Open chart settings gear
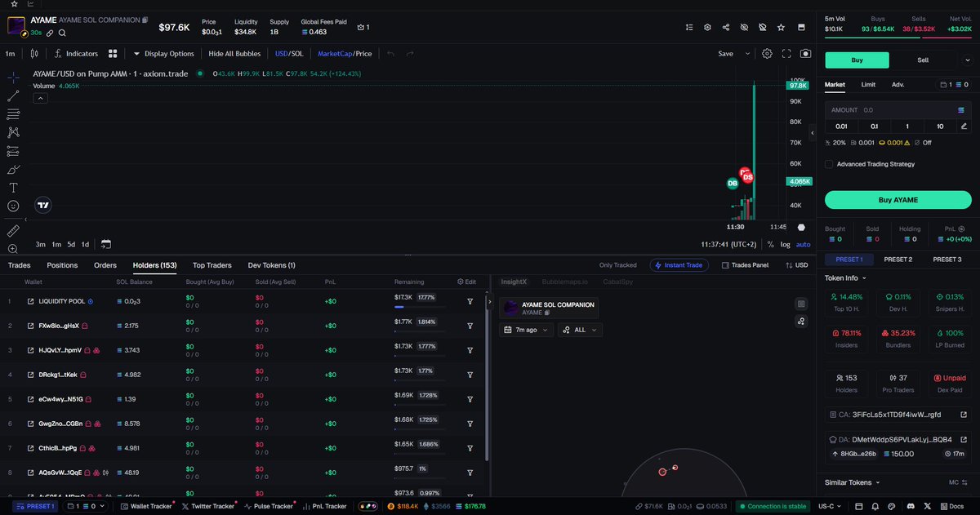The height and width of the screenshot is (515, 980). coord(767,54)
